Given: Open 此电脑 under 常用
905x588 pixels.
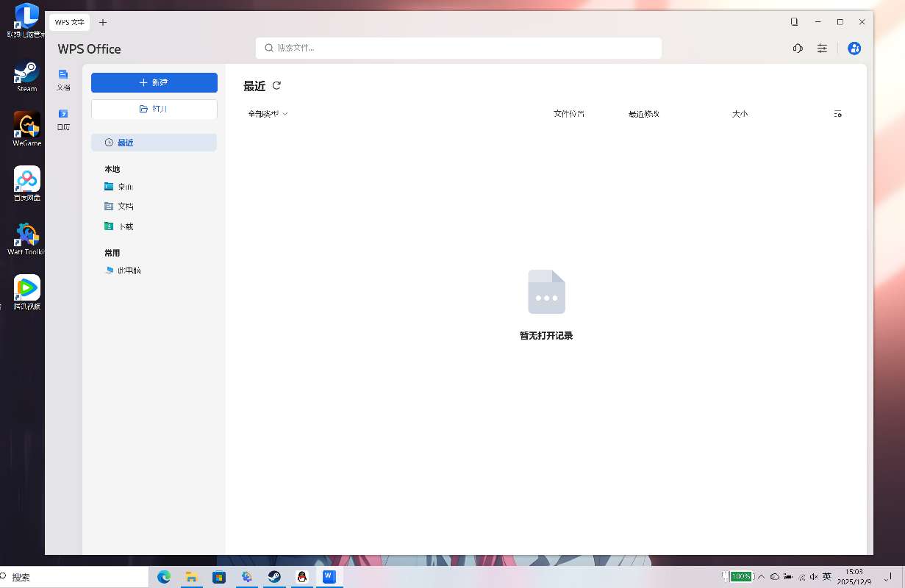Looking at the screenshot, I should coord(129,270).
